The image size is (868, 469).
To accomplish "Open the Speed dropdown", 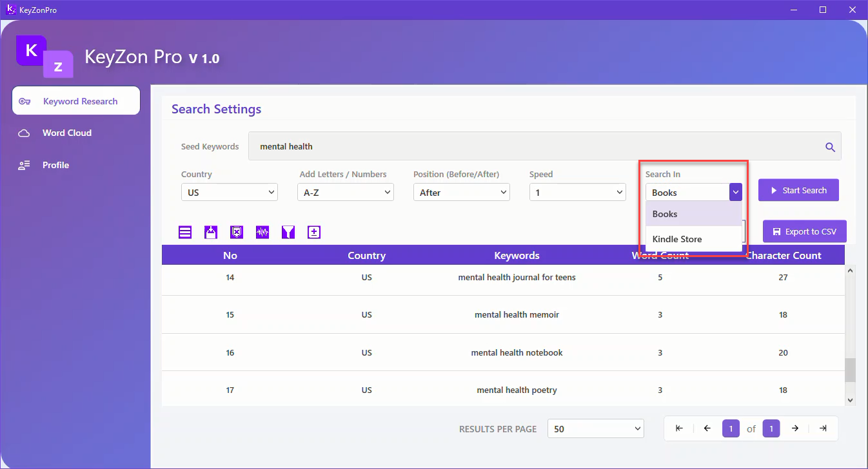I will click(x=577, y=192).
